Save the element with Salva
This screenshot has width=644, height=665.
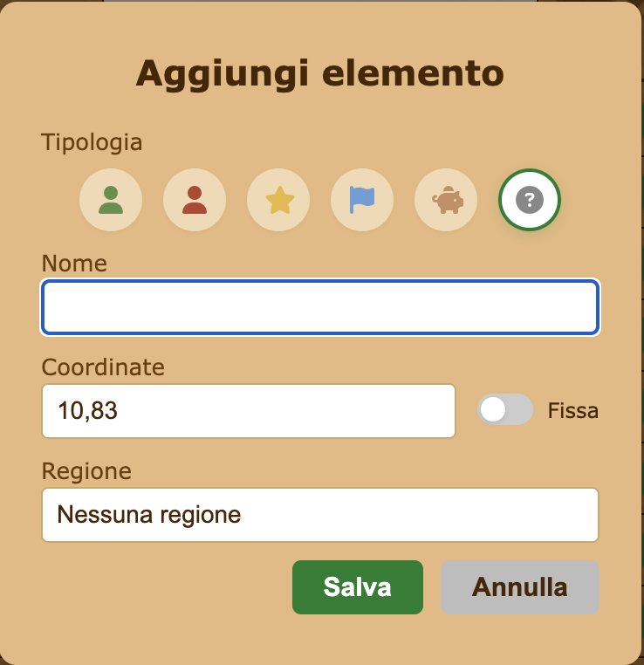click(358, 587)
